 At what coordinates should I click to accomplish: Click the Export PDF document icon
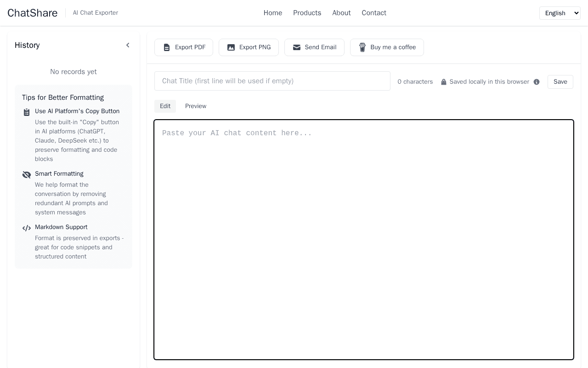tap(167, 47)
